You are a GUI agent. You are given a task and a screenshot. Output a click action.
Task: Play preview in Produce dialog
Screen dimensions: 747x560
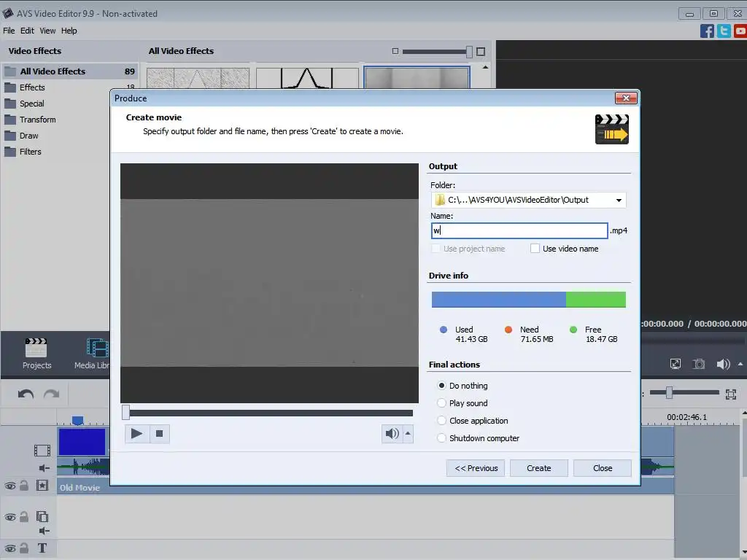[x=136, y=433]
